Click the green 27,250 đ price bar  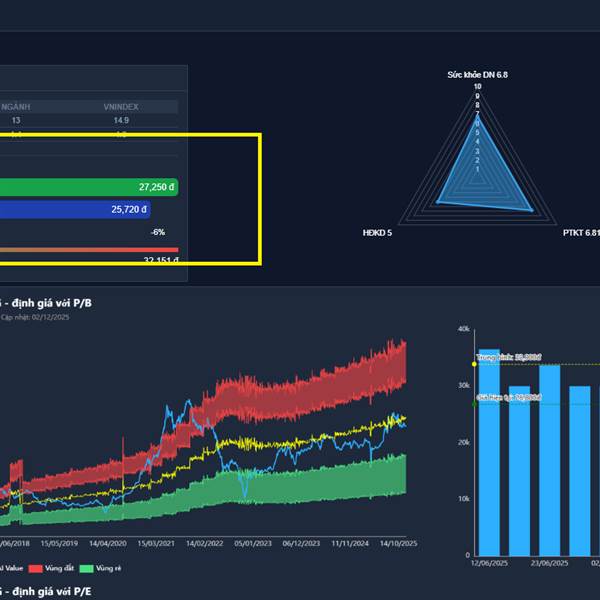pos(89,187)
